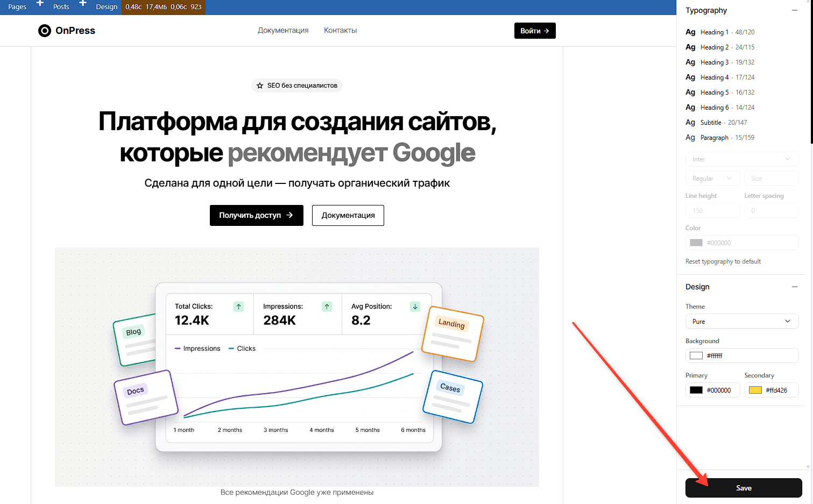This screenshot has width=813, height=504.
Task: Click the Secondary #ffd426 hex field
Action: [x=772, y=390]
